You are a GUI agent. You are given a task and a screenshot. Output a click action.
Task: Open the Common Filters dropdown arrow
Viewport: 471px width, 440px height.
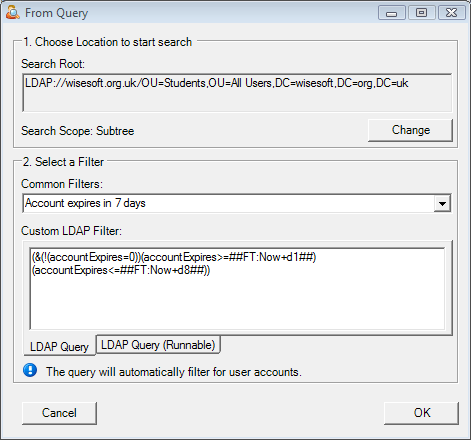tap(442, 203)
